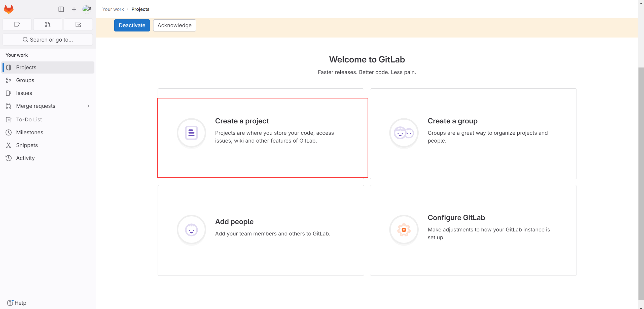Click the to-do items shortcut icon
This screenshot has width=644, height=309.
[x=78, y=24]
